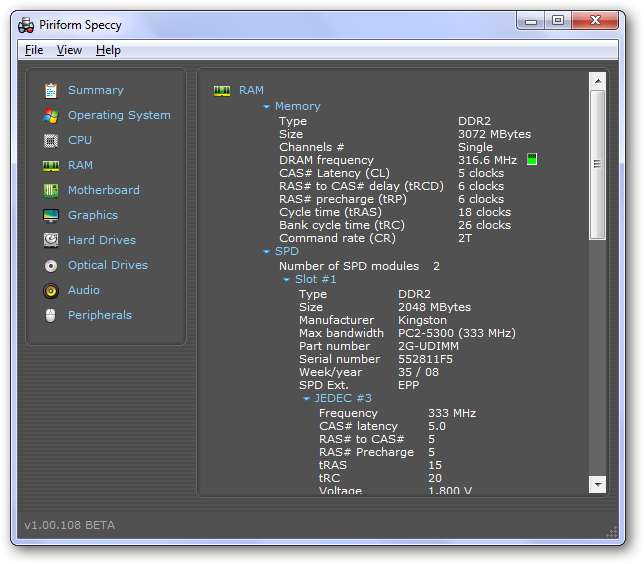Select the Hard Drives icon
The image size is (644, 564).
(50, 240)
